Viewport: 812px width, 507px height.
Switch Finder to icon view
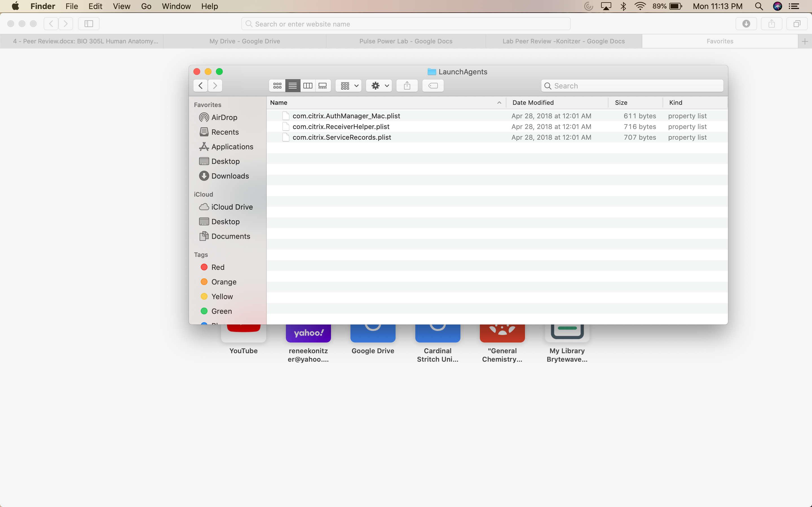pyautogui.click(x=277, y=86)
